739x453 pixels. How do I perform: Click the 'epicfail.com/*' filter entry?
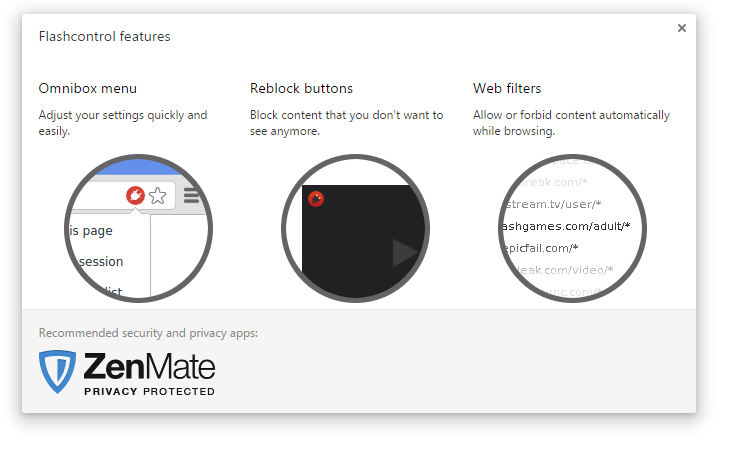click(540, 248)
